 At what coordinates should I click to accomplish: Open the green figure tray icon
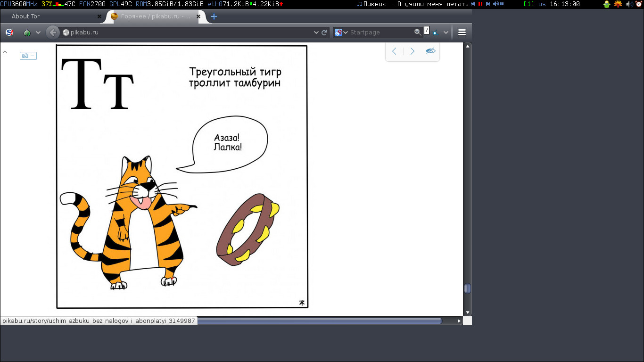(607, 4)
